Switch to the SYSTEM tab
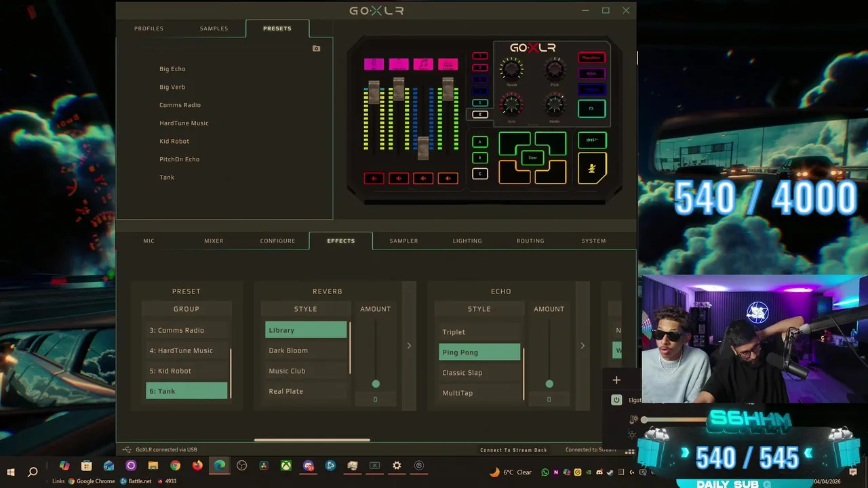The width and height of the screenshot is (868, 488). pyautogui.click(x=593, y=241)
